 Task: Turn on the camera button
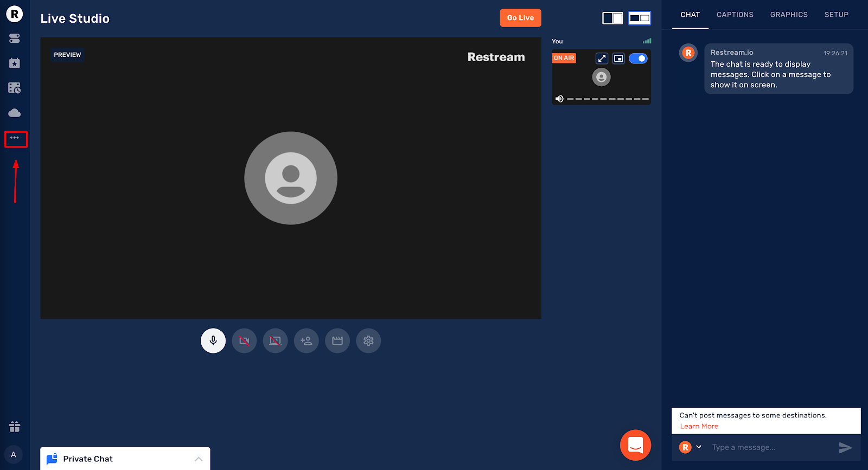(x=244, y=341)
